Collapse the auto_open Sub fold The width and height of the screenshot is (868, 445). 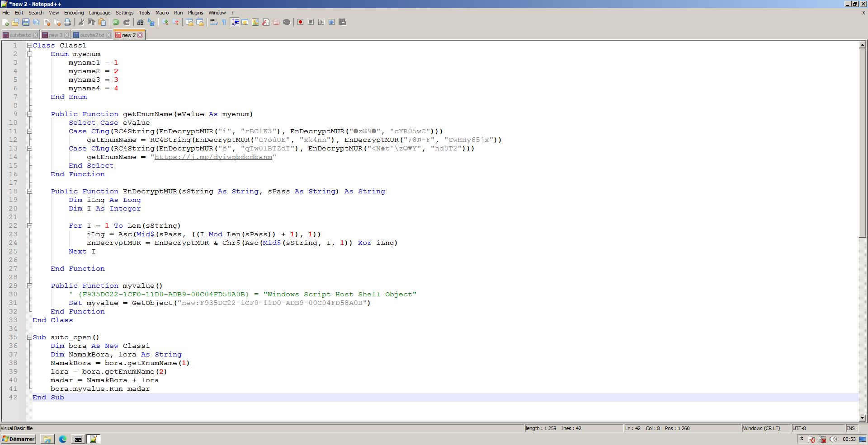pyautogui.click(x=29, y=337)
